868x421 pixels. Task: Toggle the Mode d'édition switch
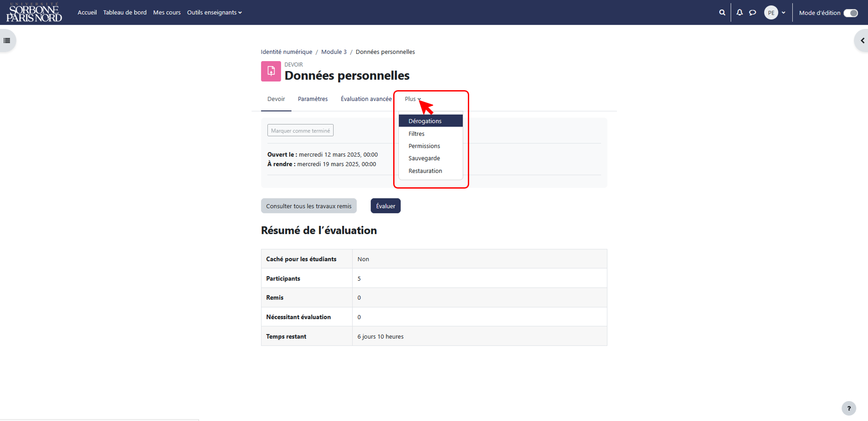coord(851,13)
